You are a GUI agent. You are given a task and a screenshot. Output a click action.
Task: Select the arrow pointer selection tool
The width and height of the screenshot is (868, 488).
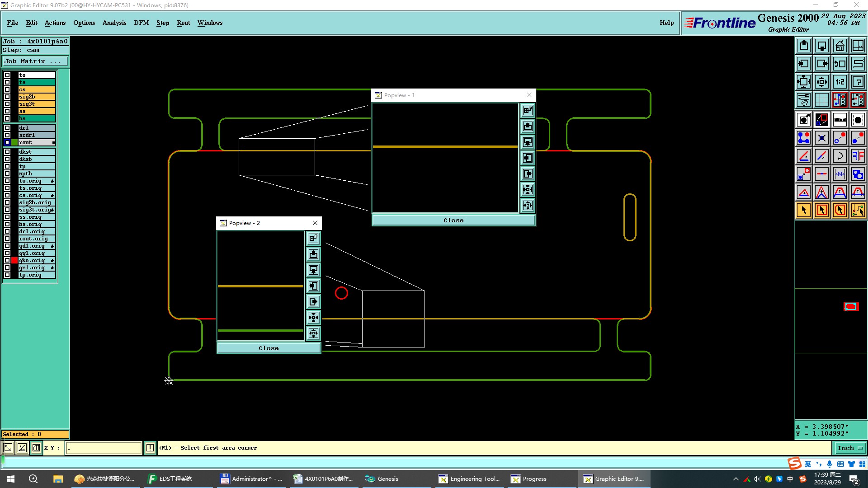(803, 210)
